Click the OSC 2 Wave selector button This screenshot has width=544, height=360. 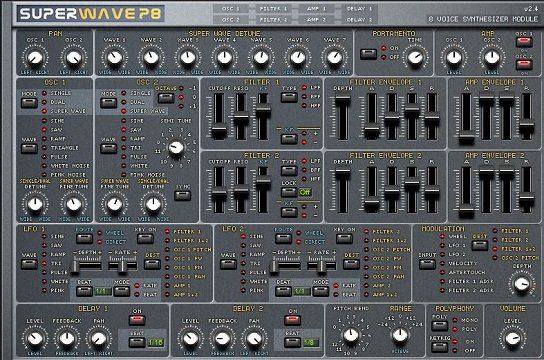(x=109, y=148)
